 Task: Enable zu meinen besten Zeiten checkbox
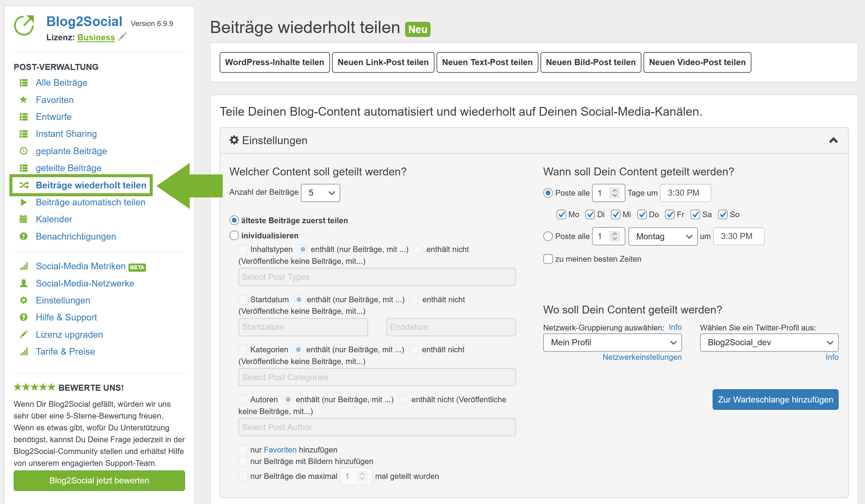[548, 259]
